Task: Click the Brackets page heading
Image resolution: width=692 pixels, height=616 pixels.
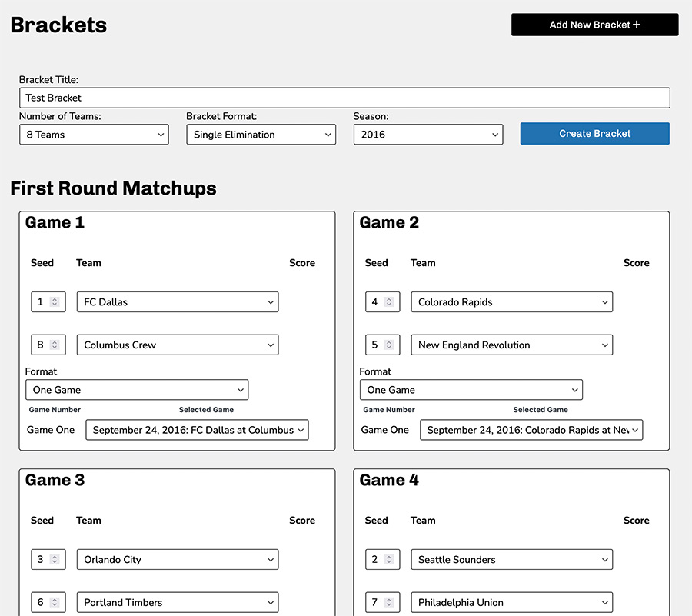Action: click(58, 25)
